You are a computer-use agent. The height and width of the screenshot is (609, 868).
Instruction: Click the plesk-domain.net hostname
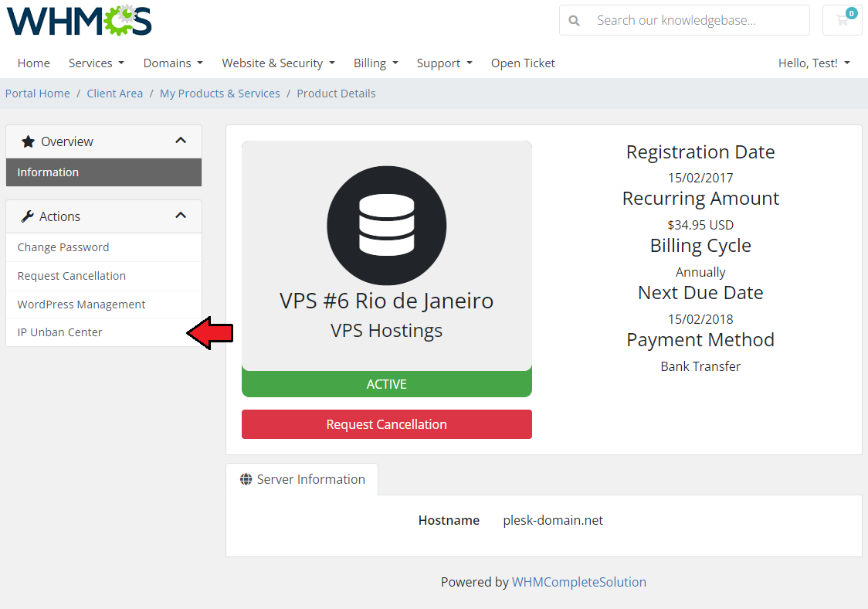tap(553, 520)
